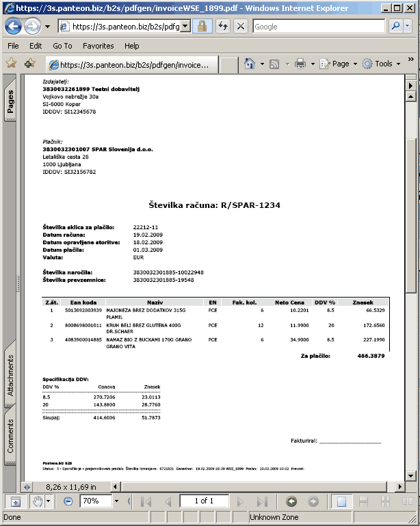Image resolution: width=420 pixels, height=526 pixels.
Task: Click the Unknown Zone status text
Action: (x=274, y=517)
